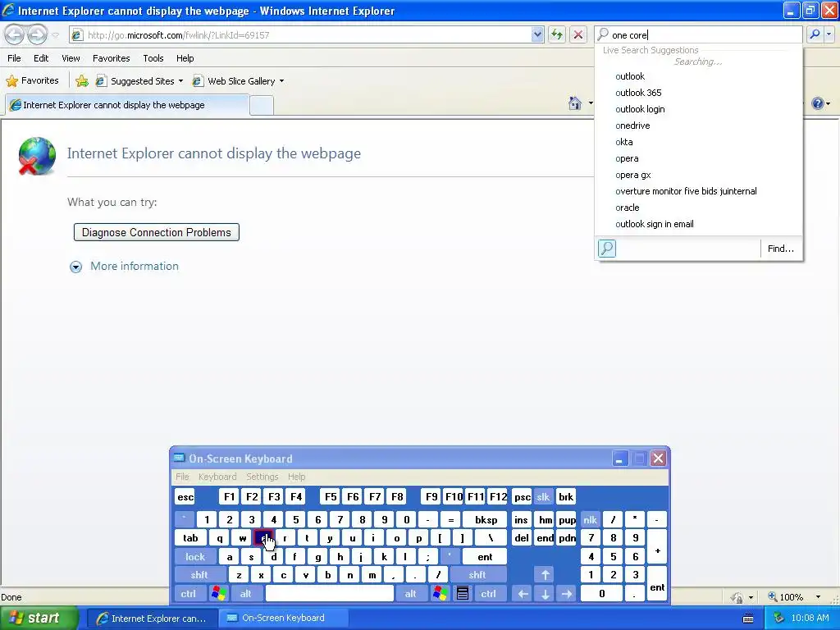
Task: Open search provider options dropdown arrow
Action: coord(829,34)
